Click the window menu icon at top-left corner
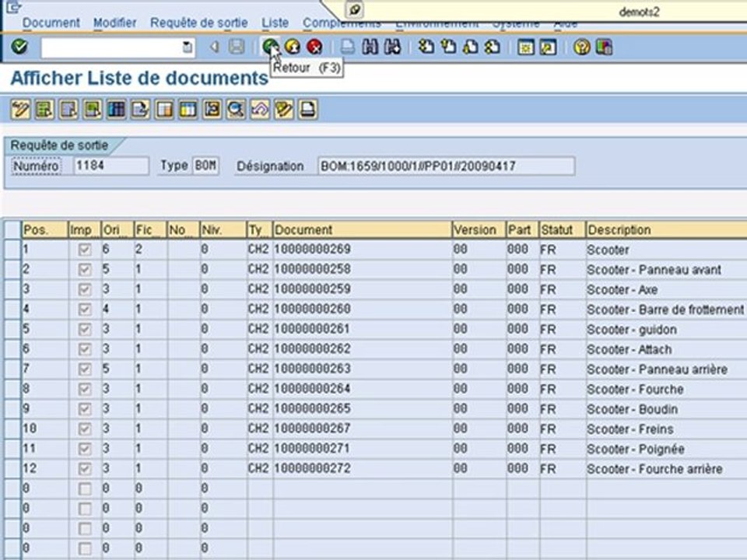Screen dimensions: 747x560 tap(14, 7)
